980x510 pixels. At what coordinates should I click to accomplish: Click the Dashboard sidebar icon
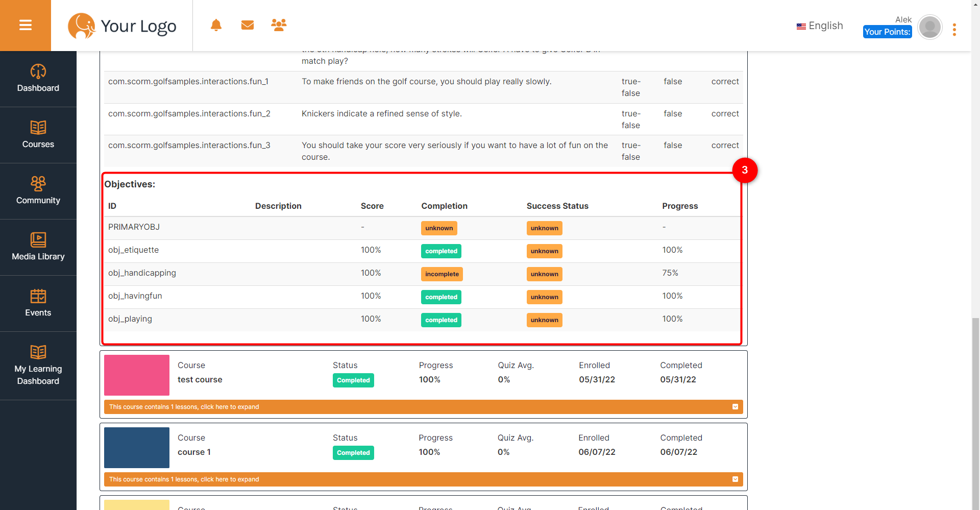pos(38,71)
